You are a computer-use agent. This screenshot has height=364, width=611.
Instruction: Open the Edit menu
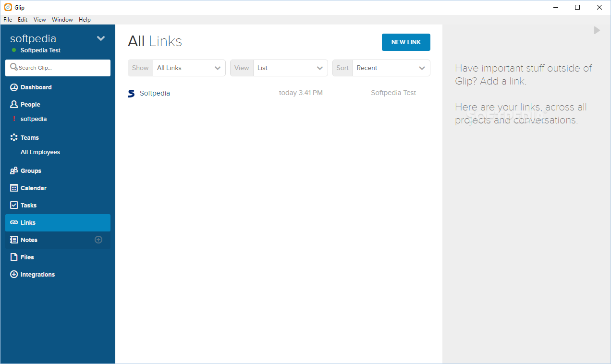[23, 20]
